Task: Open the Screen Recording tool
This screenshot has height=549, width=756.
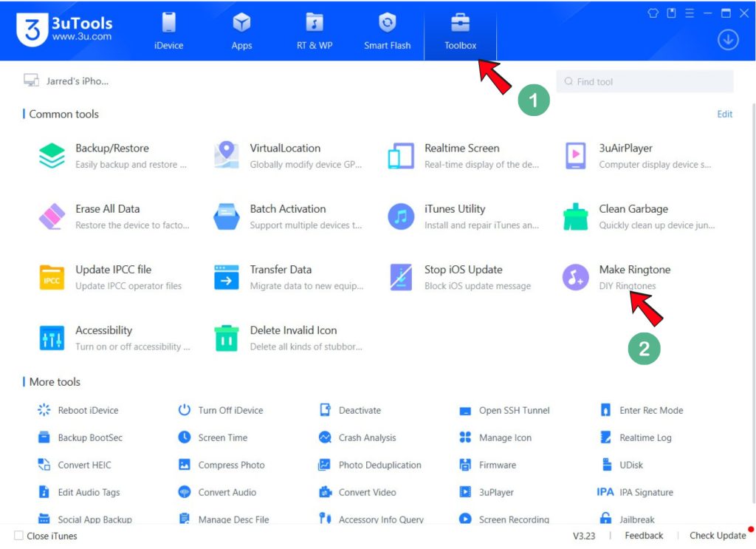Action: coord(504,519)
